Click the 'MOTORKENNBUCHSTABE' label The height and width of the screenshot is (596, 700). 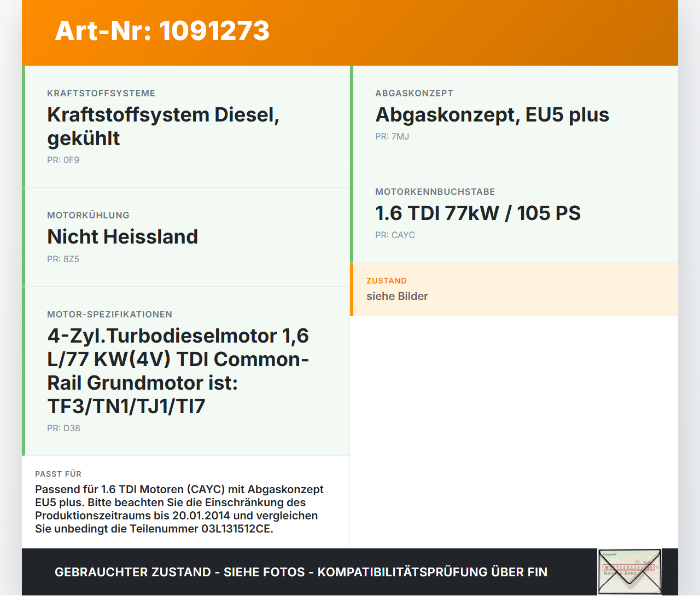point(435,192)
